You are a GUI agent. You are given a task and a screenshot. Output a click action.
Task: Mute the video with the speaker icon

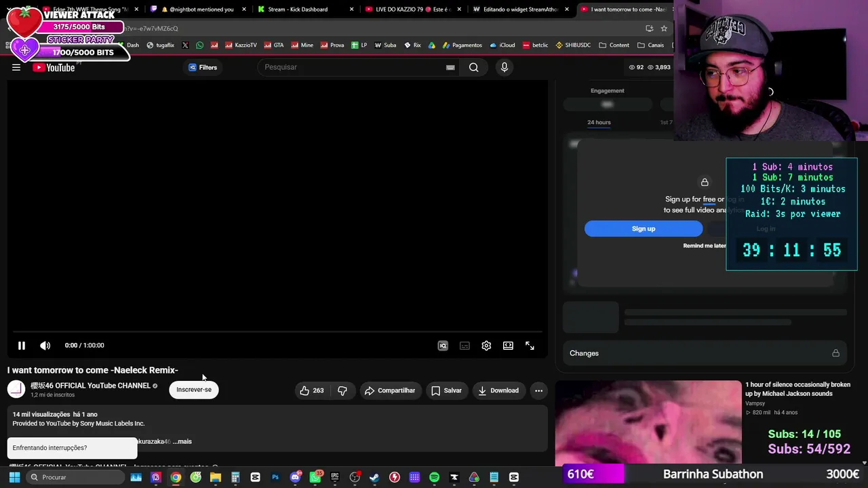45,346
